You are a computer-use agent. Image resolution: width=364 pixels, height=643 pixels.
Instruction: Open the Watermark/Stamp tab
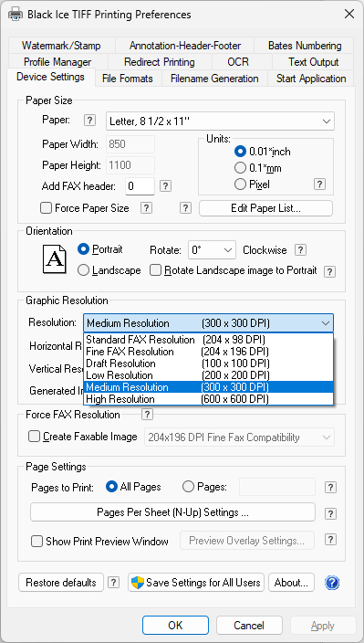[x=61, y=46]
